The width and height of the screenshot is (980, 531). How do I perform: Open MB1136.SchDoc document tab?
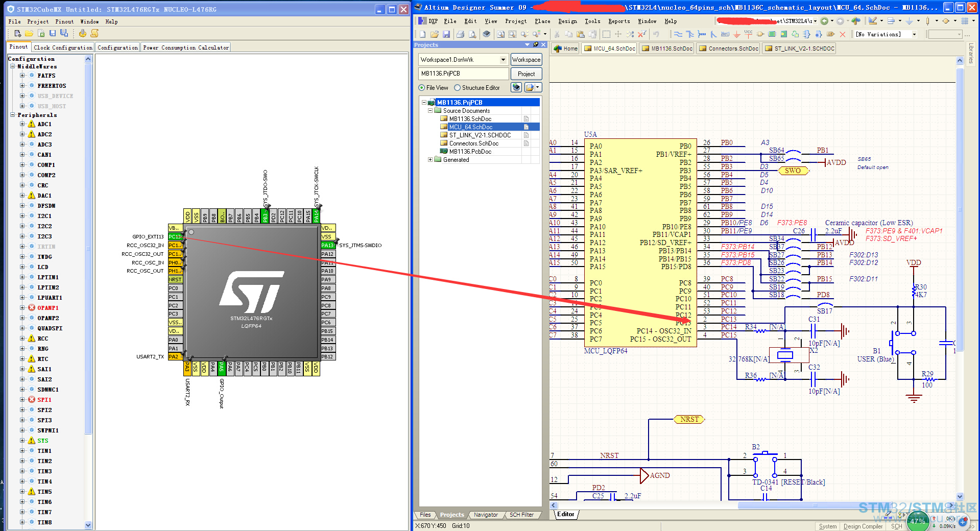click(667, 49)
